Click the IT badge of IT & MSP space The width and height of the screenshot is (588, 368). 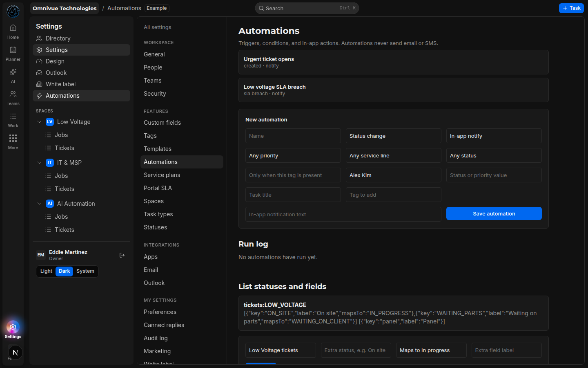coord(50,163)
